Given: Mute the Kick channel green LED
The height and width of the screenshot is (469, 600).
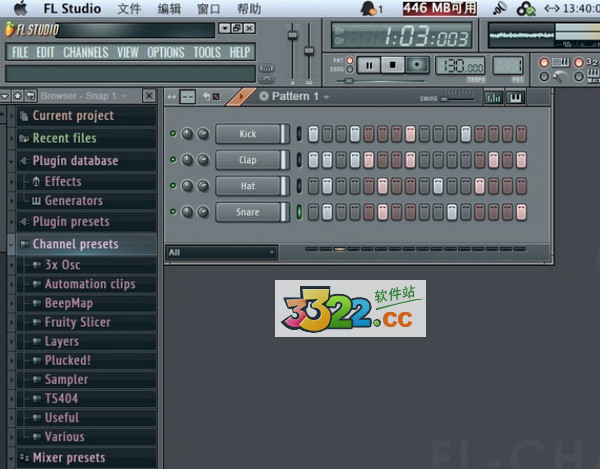Looking at the screenshot, I should [x=173, y=134].
